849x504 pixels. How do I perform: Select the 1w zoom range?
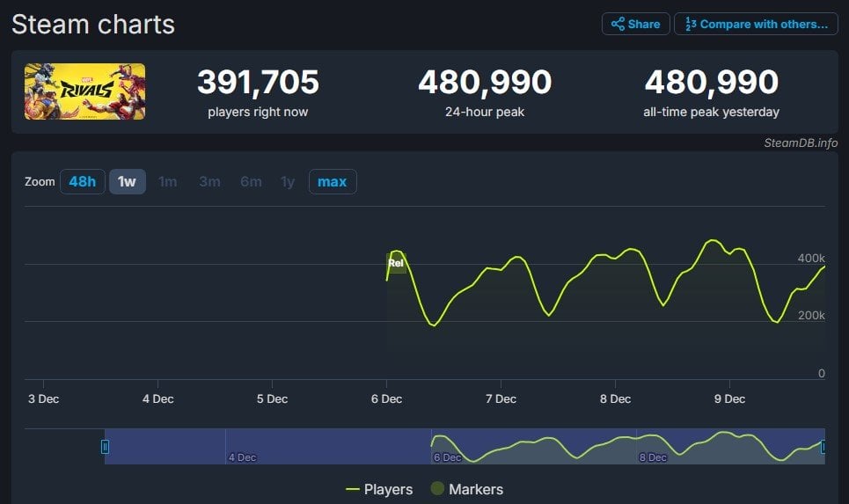128,181
